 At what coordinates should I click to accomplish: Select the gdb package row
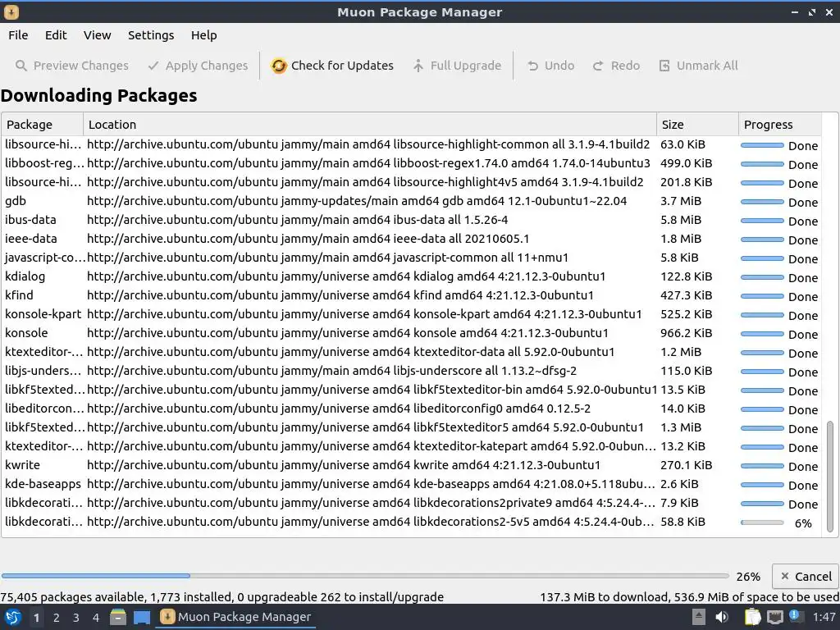pyautogui.click(x=411, y=202)
